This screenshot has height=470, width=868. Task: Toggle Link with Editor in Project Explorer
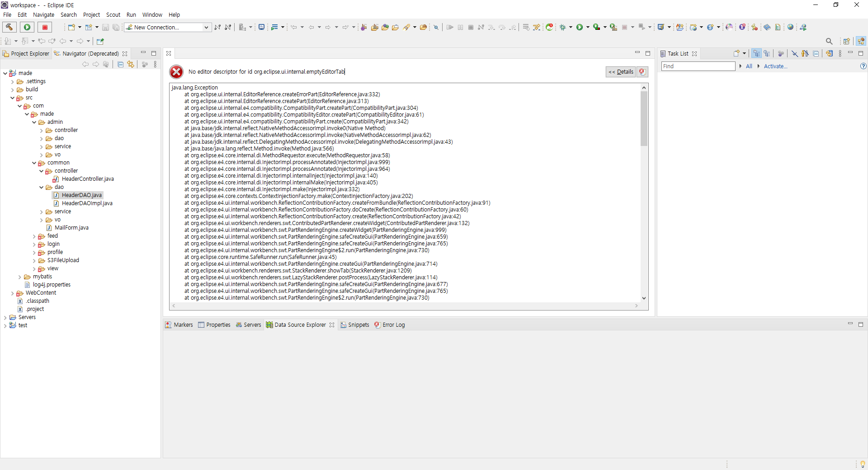click(131, 65)
